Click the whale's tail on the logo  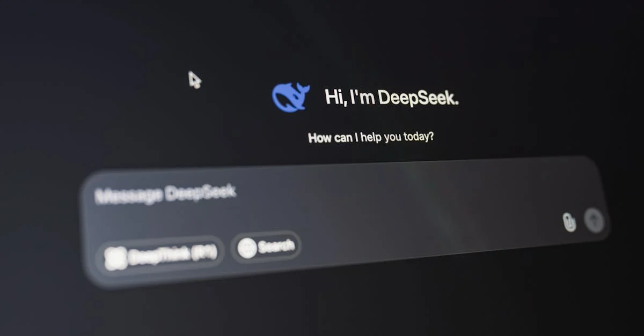302,88
